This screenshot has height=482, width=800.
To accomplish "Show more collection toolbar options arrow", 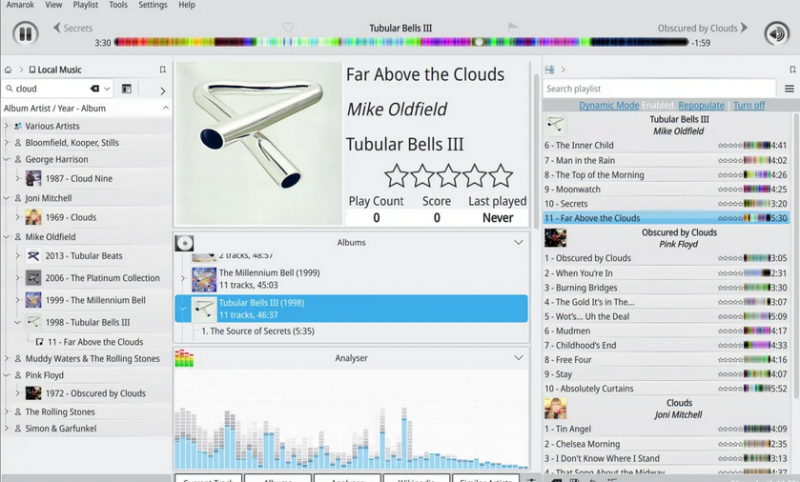I will coord(163,91).
